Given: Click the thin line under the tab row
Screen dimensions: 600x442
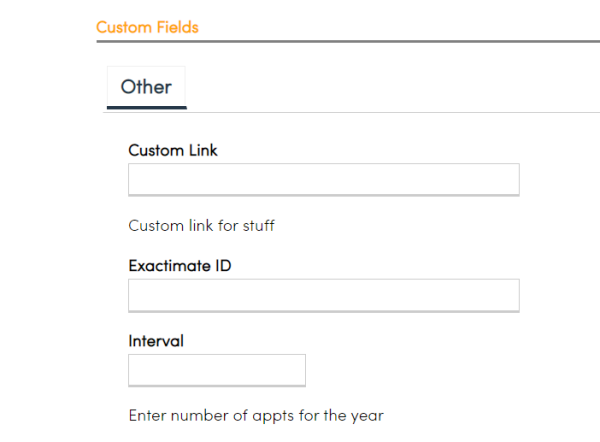Looking at the screenshot, I should point(400,112).
